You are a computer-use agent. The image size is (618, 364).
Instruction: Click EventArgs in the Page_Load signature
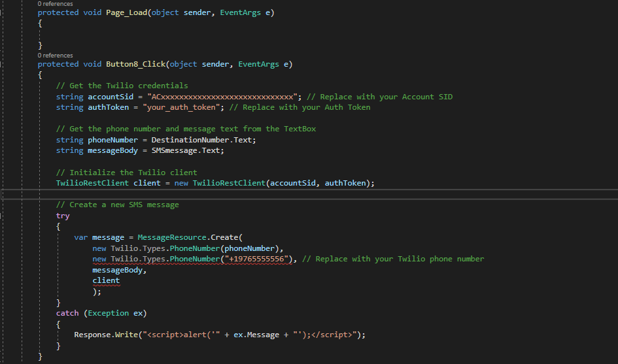pos(240,12)
